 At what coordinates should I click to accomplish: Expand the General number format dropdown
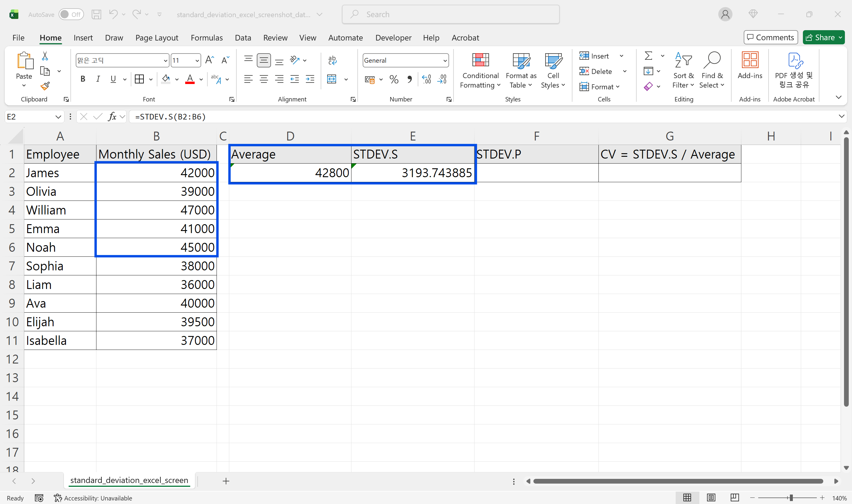(x=445, y=61)
